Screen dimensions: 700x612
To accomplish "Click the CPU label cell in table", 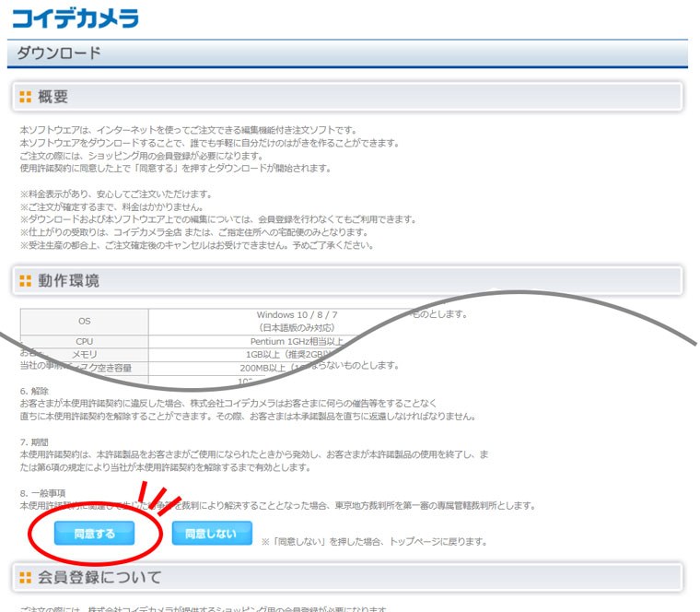I will coord(85,341).
